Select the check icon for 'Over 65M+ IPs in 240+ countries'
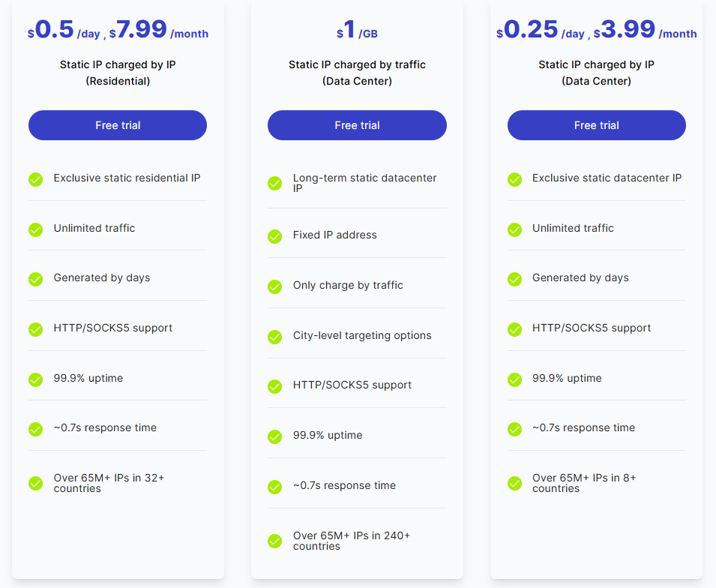 pyautogui.click(x=275, y=541)
